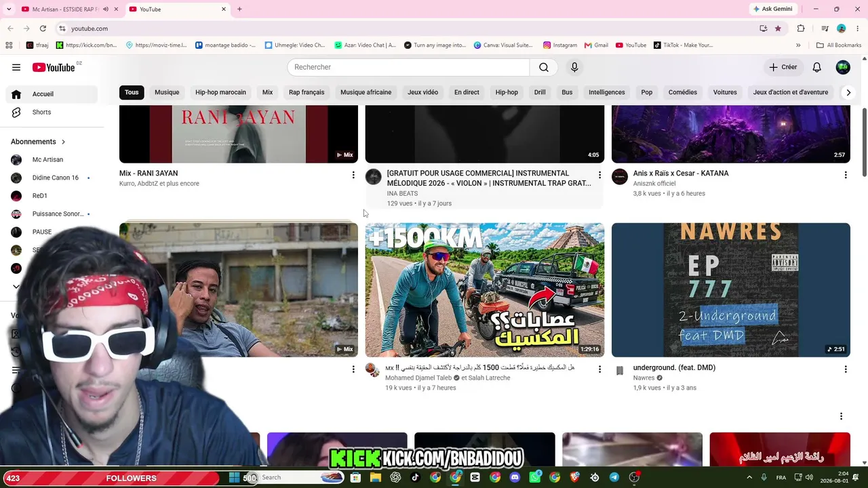Go back in browser history
The width and height of the screenshot is (868, 488).
click(x=10, y=28)
